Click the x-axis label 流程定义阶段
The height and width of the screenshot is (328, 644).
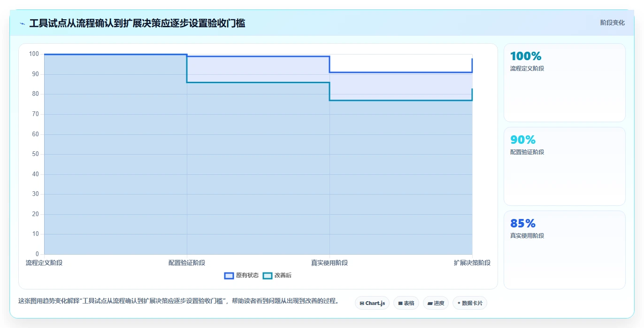coord(44,263)
